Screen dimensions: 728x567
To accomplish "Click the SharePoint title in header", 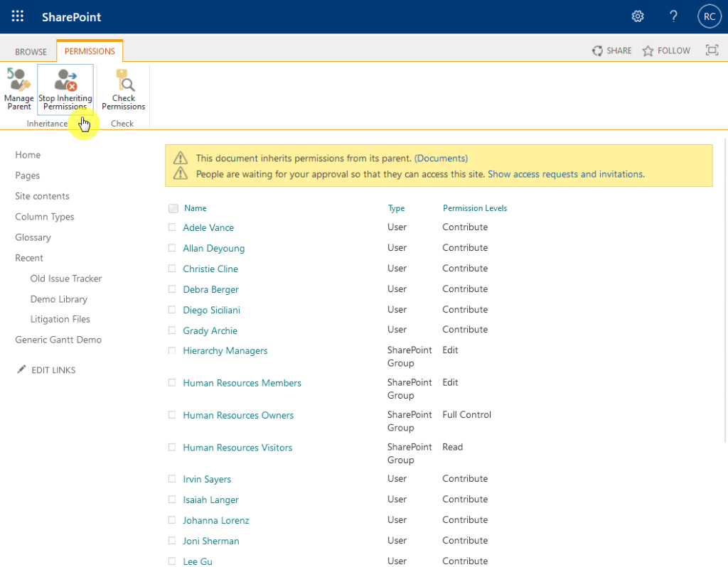I will [x=72, y=17].
